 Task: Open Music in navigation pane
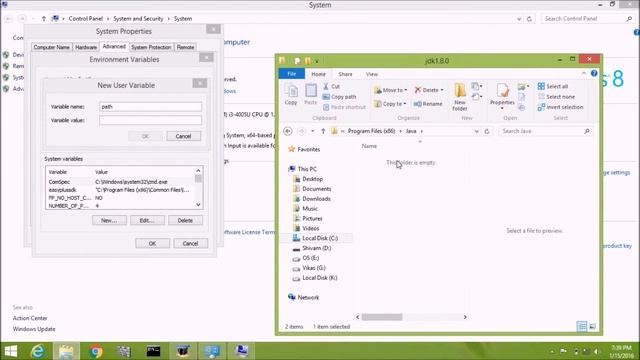click(x=305, y=209)
